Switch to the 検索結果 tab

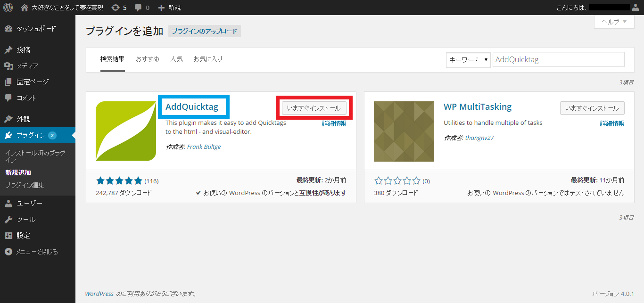pos(112,59)
